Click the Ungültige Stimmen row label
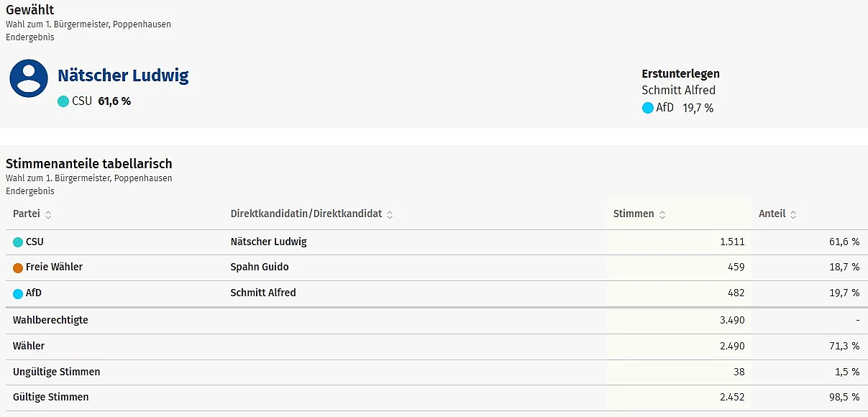The width and height of the screenshot is (868, 417). pyautogui.click(x=57, y=372)
